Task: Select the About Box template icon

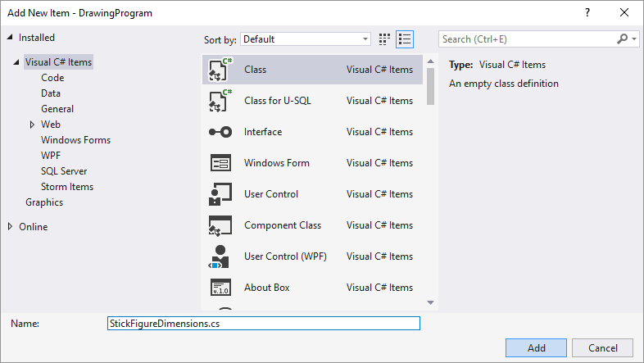Action: tap(220, 288)
